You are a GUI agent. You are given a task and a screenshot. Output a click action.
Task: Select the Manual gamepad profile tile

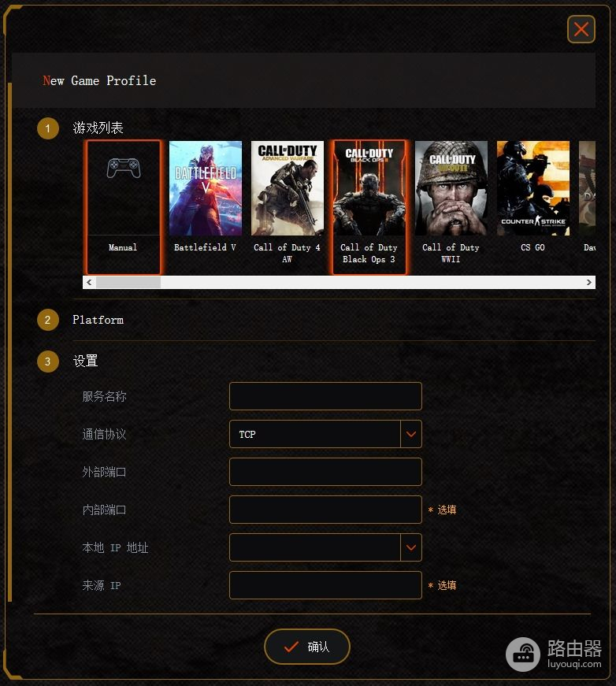[x=123, y=207]
